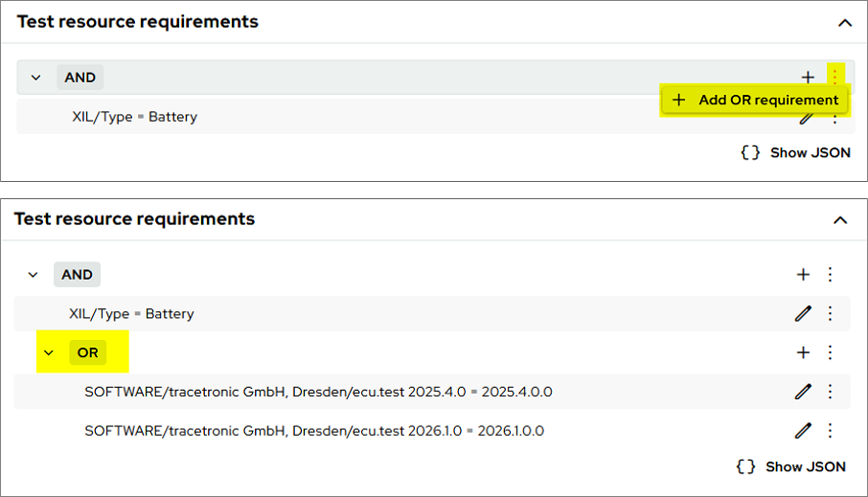
Task: Collapse the OR group
Action: [x=49, y=352]
